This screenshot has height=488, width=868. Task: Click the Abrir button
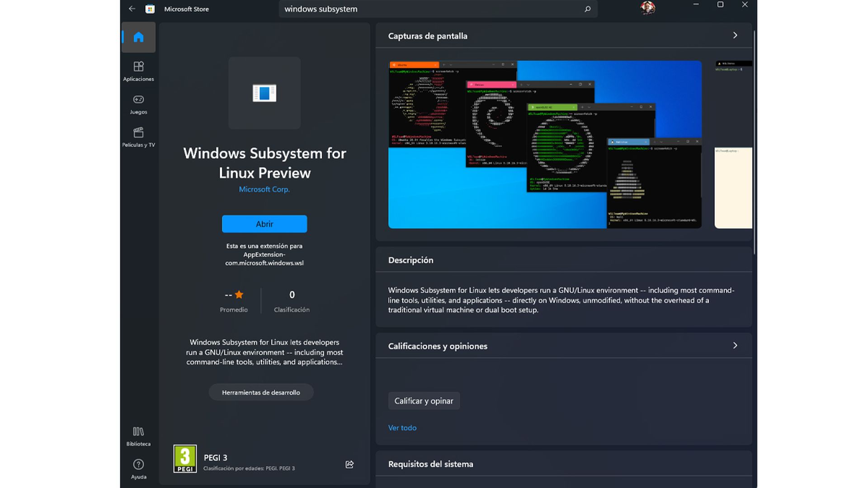[264, 224]
